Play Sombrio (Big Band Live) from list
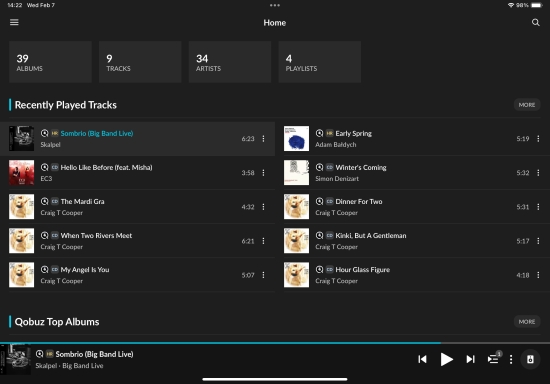The image size is (550, 384). click(137, 139)
